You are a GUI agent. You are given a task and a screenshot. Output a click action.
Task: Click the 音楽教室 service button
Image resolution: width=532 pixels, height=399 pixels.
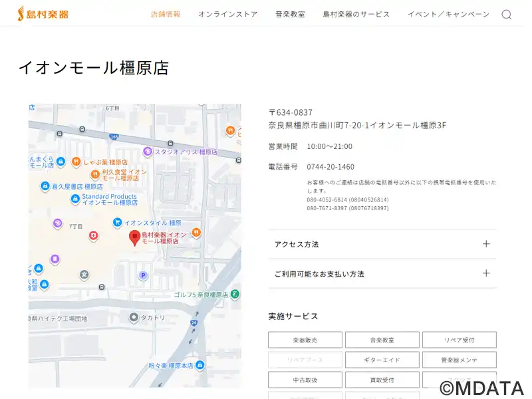click(382, 340)
